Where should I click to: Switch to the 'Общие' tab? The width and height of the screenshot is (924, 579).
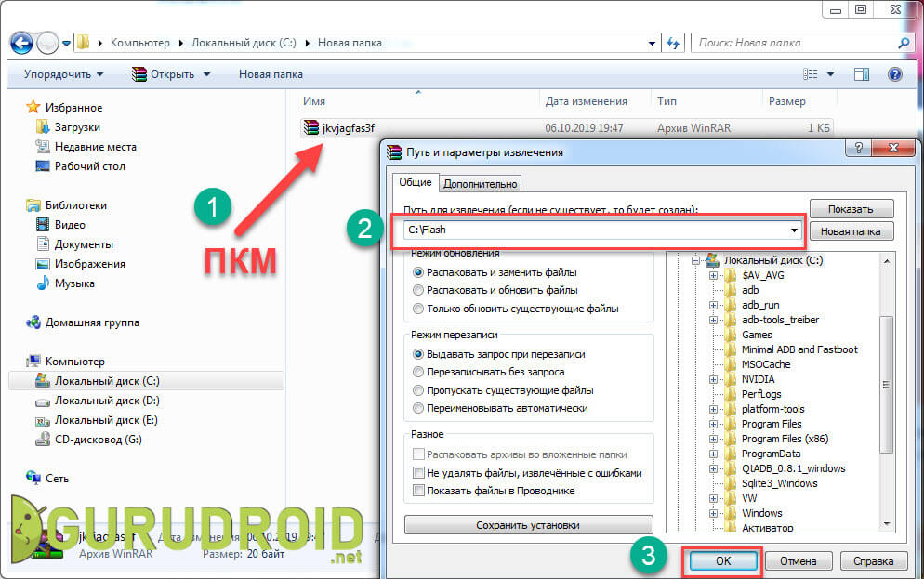(x=415, y=182)
